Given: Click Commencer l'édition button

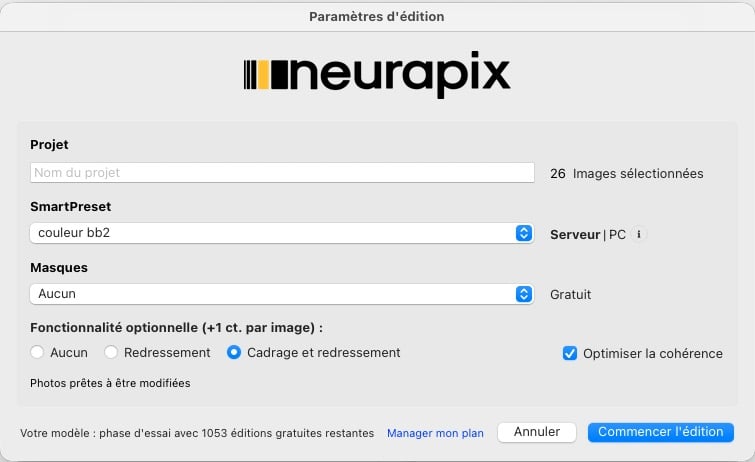Looking at the screenshot, I should point(661,432).
